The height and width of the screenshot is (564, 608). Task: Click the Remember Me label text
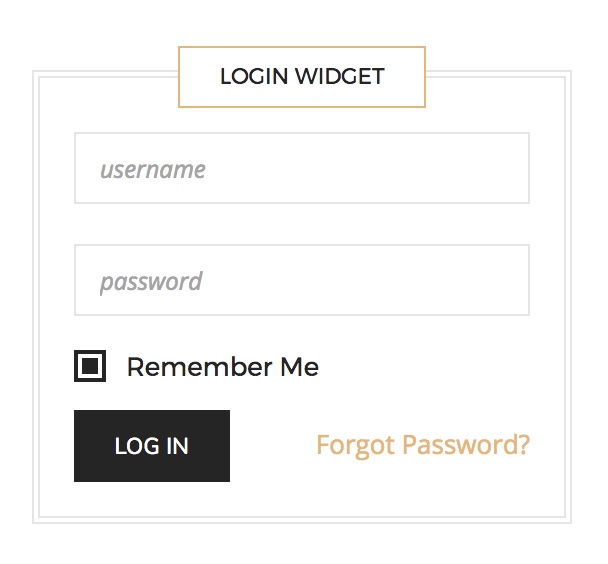[222, 367]
